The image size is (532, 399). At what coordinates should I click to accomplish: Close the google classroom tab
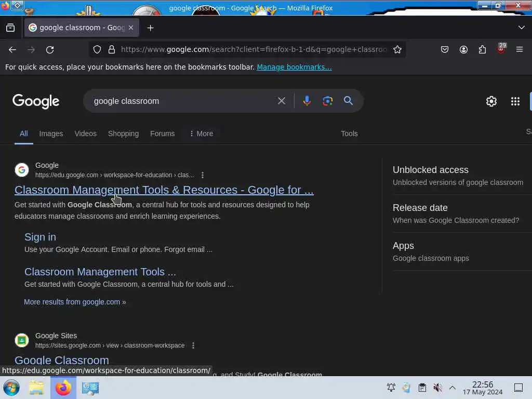131,28
